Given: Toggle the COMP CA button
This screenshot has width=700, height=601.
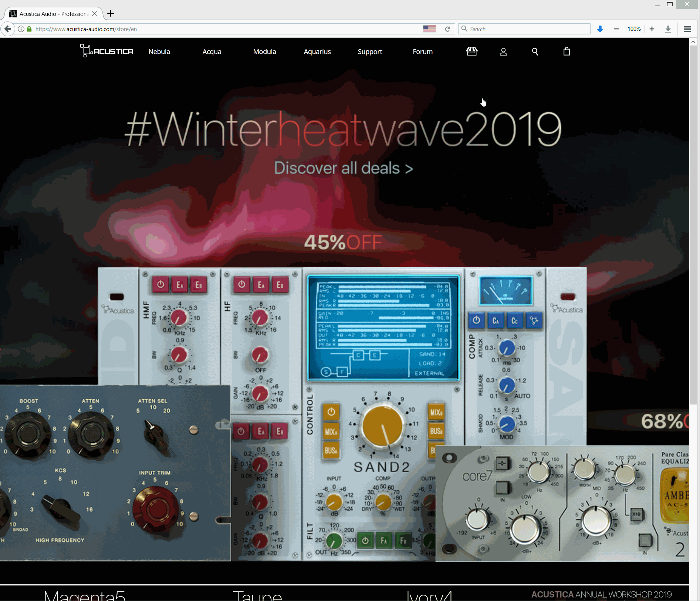Looking at the screenshot, I should click(496, 320).
